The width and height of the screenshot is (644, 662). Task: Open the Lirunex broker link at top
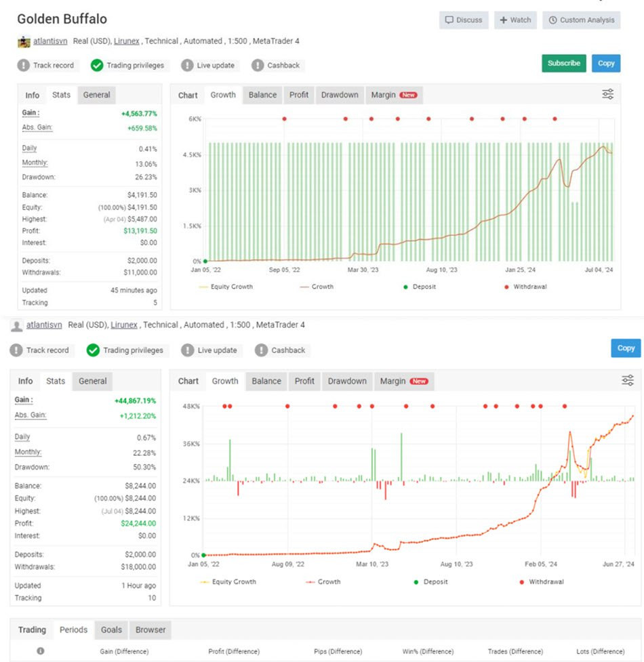pyautogui.click(x=126, y=41)
